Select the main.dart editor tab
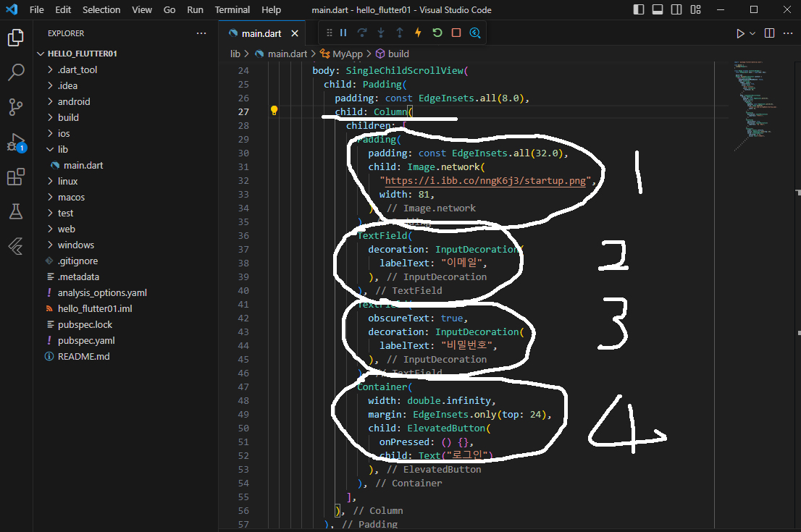801x532 pixels. (261, 33)
